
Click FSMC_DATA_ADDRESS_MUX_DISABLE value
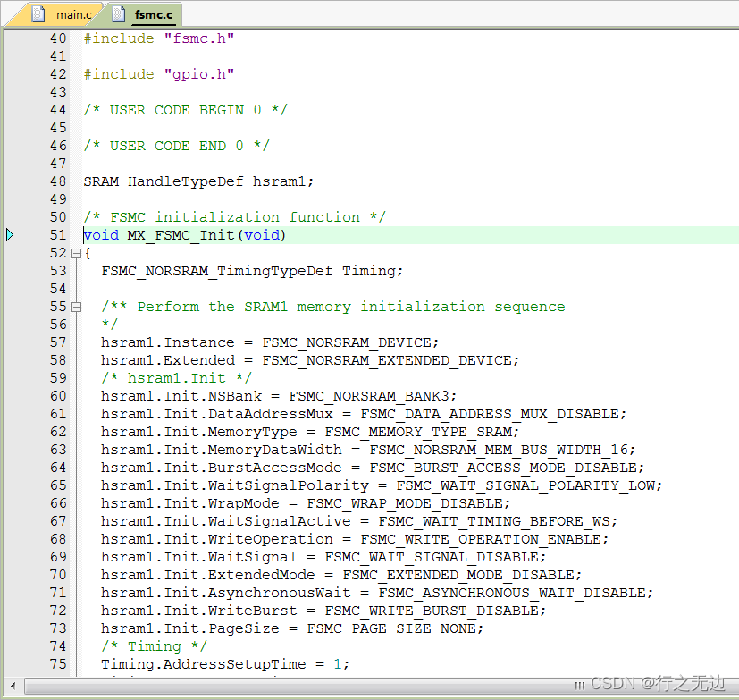point(490,414)
